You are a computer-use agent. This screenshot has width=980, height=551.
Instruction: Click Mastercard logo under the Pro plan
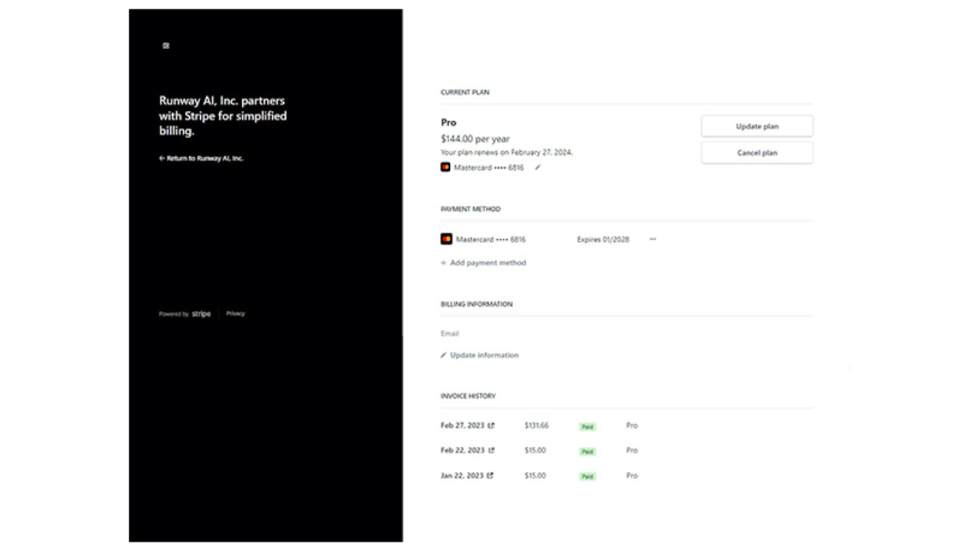(x=445, y=167)
